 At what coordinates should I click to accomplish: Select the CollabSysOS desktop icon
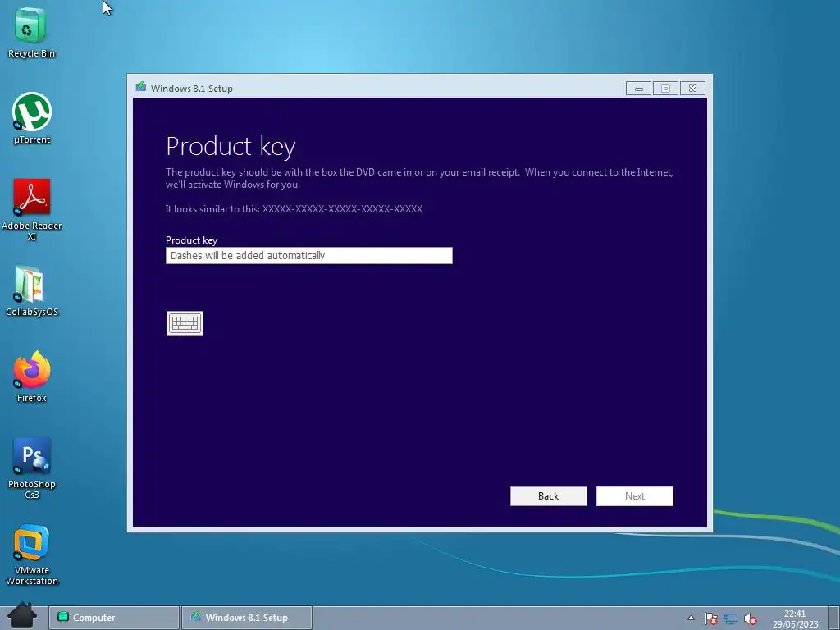pos(32,291)
